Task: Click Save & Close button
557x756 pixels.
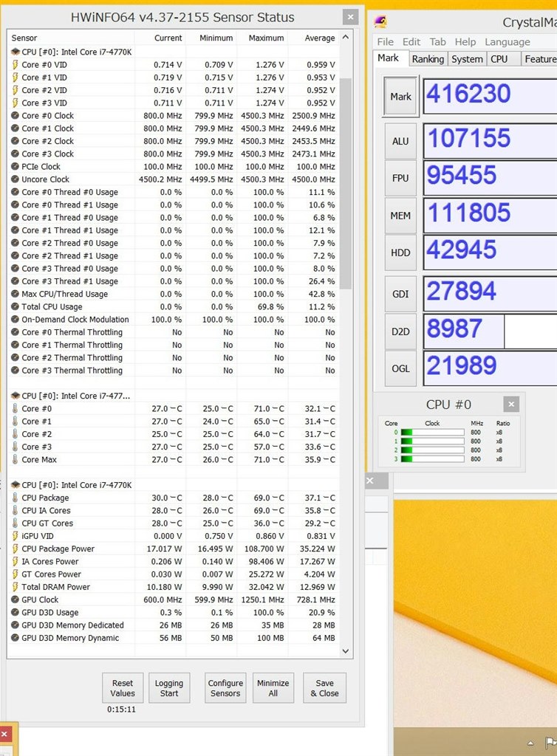Action: (x=324, y=688)
